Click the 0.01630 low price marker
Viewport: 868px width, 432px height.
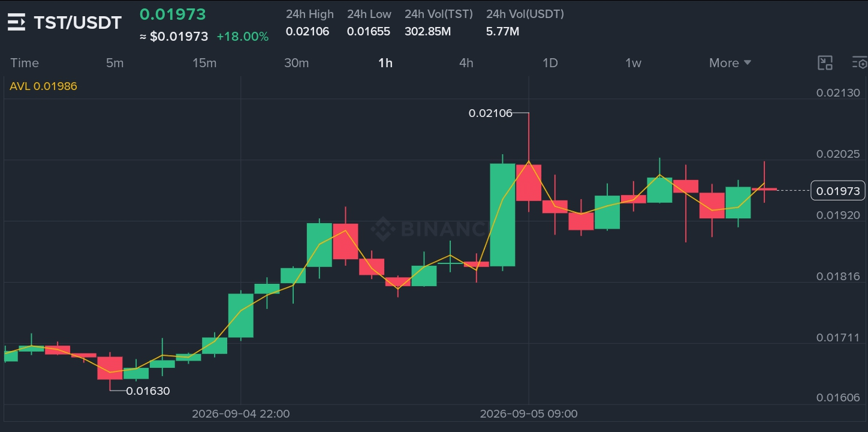[x=147, y=391]
